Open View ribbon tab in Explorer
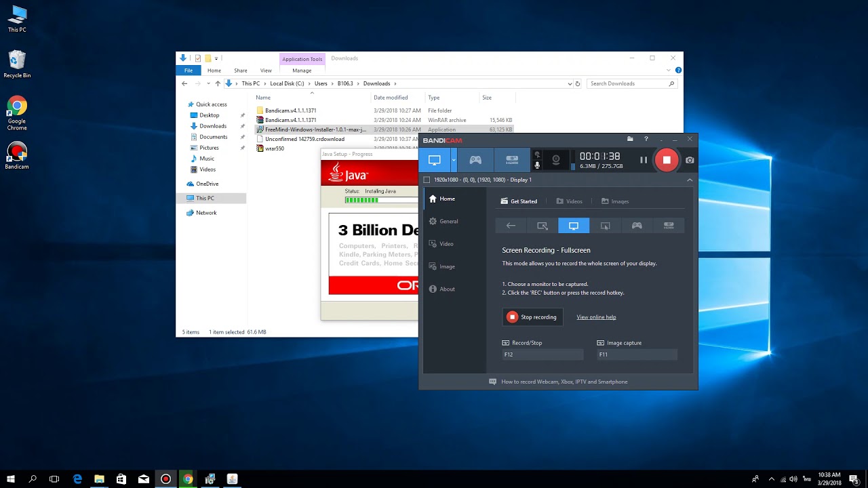The image size is (868, 488). [266, 70]
